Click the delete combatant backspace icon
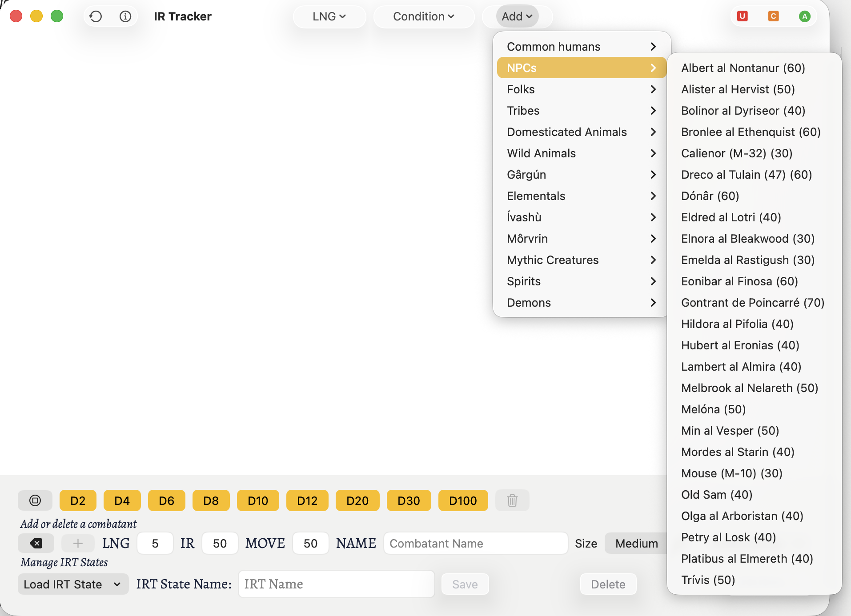Viewport: 851px width, 616px height. point(36,543)
